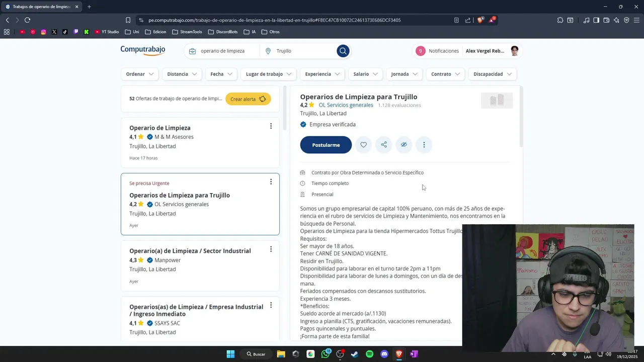This screenshot has width=644, height=362.
Task: Click the browser address bar URL
Action: [x=274, y=20]
